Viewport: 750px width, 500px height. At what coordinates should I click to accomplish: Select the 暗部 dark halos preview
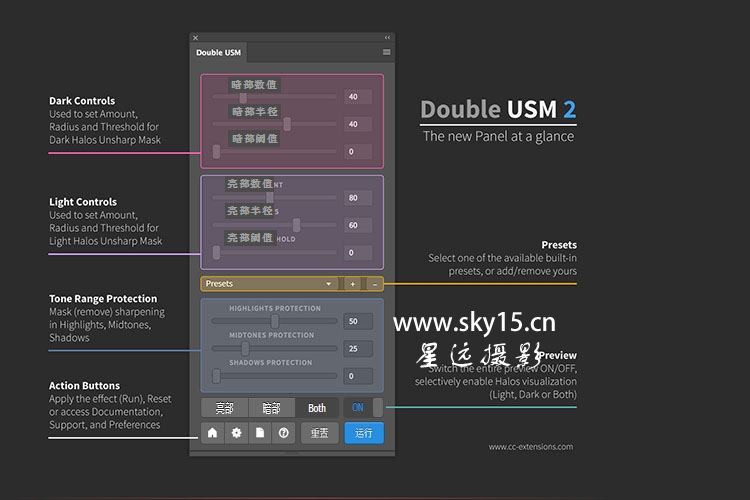coord(271,408)
